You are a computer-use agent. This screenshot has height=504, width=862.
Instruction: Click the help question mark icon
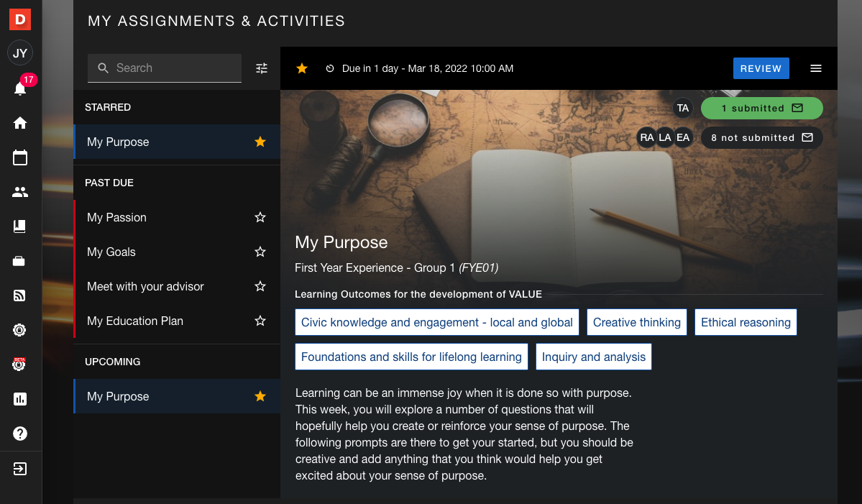[20, 434]
